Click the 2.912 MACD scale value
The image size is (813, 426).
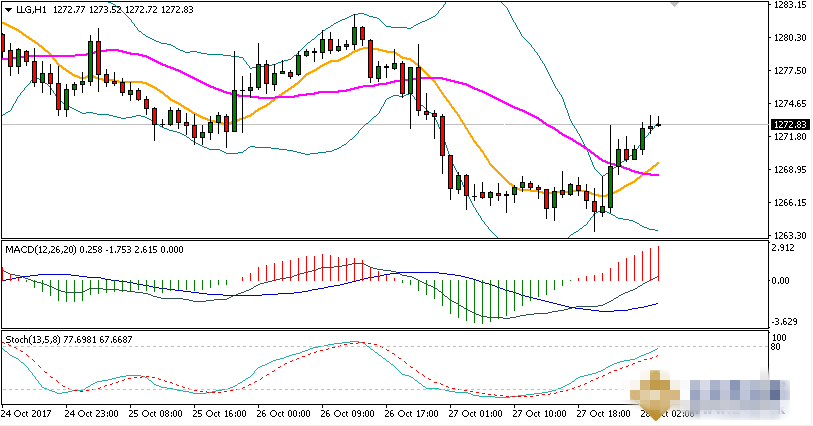coord(783,246)
